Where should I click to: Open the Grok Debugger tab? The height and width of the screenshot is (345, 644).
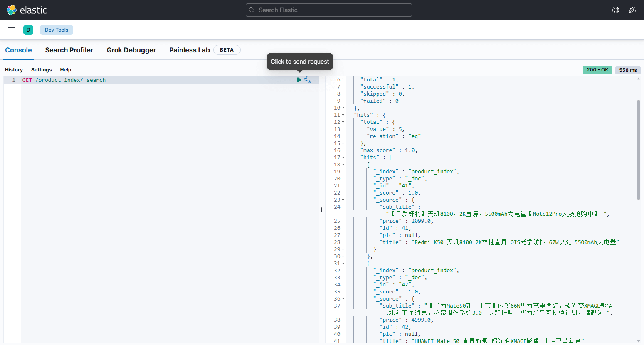click(x=131, y=50)
